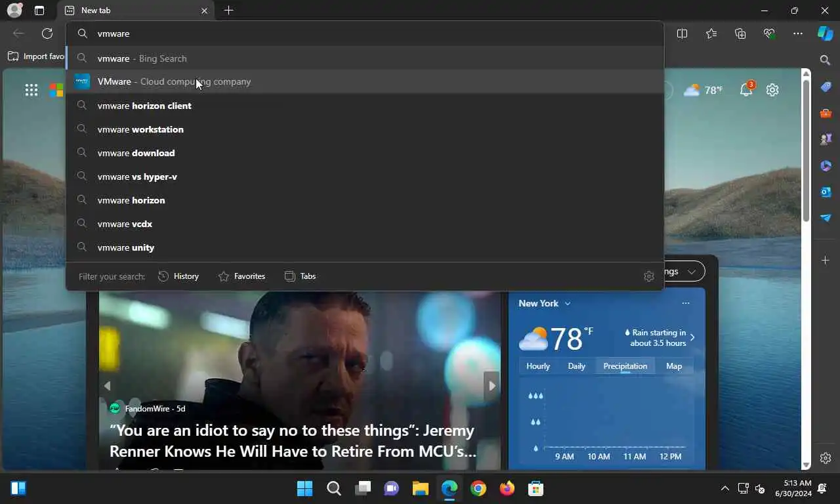Open sidebar Search icon
Screen dimensions: 840x504
pyautogui.click(x=826, y=60)
